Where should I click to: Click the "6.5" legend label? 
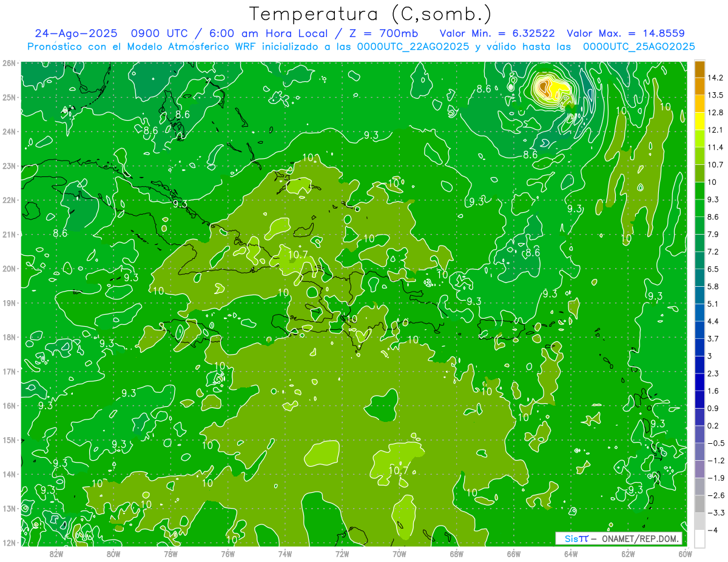713,269
